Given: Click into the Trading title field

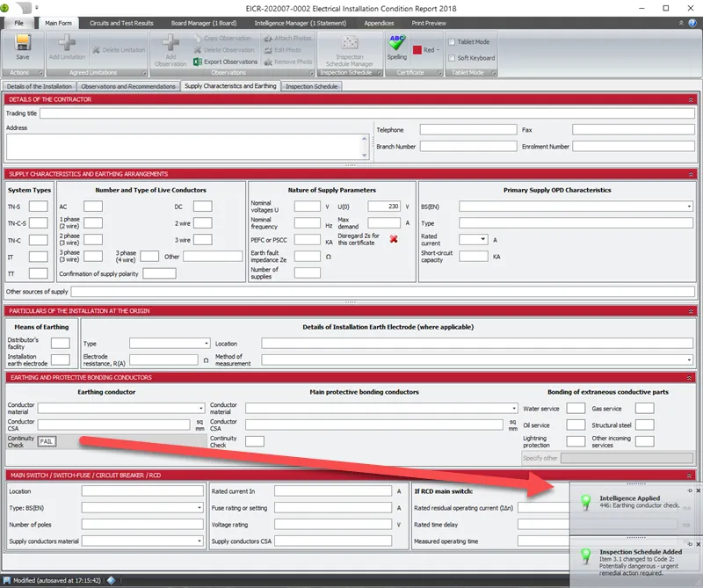Looking at the screenshot, I should click(x=366, y=113).
